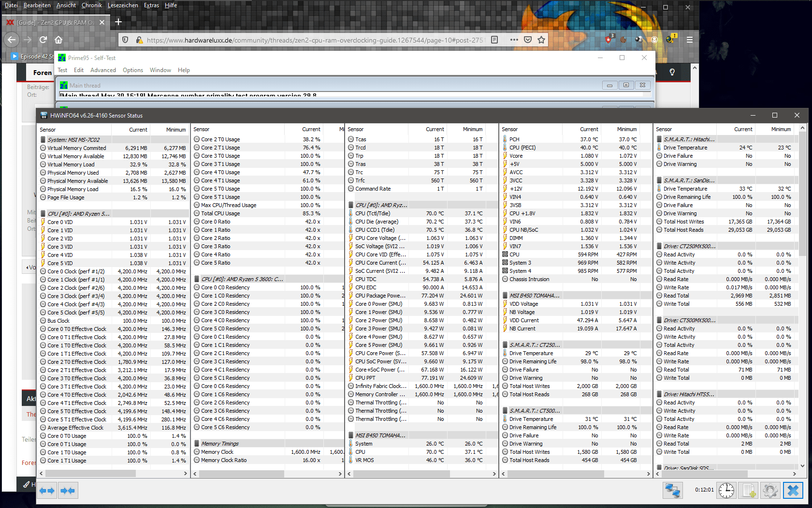Bookmark this page with the star
812x508 pixels.
pyautogui.click(x=541, y=40)
